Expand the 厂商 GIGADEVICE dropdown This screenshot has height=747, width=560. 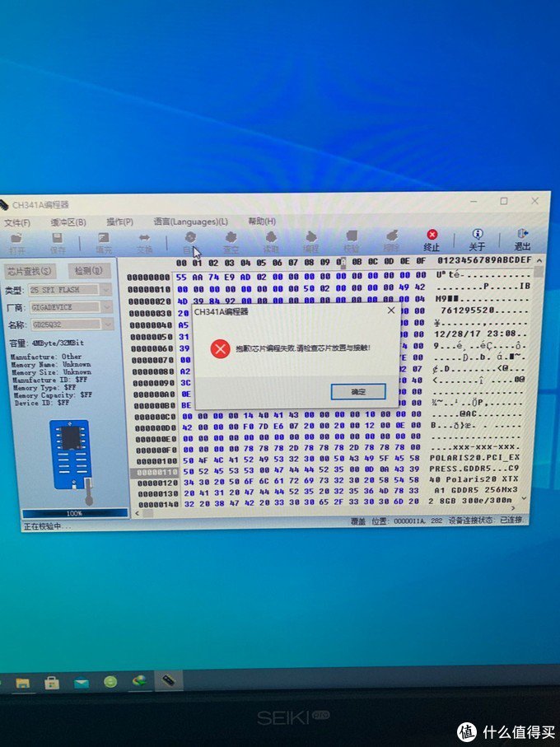[106, 307]
